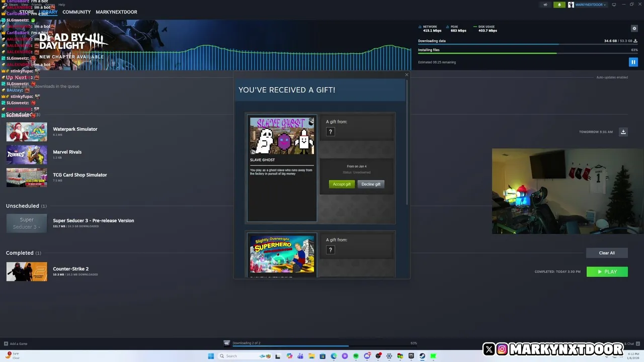
Task: Open Copilot from taskbar
Action: click(x=289, y=356)
